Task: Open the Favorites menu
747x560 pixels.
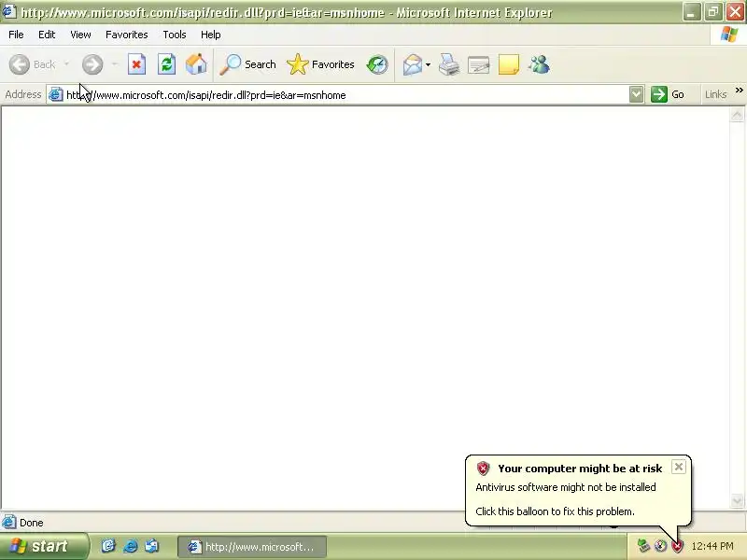Action: pos(127,35)
